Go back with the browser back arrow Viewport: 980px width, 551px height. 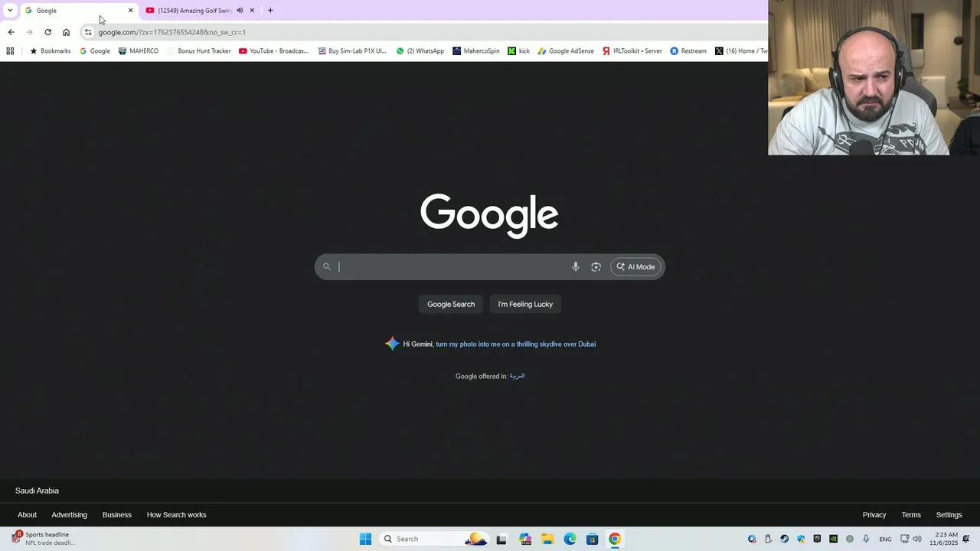click(11, 32)
